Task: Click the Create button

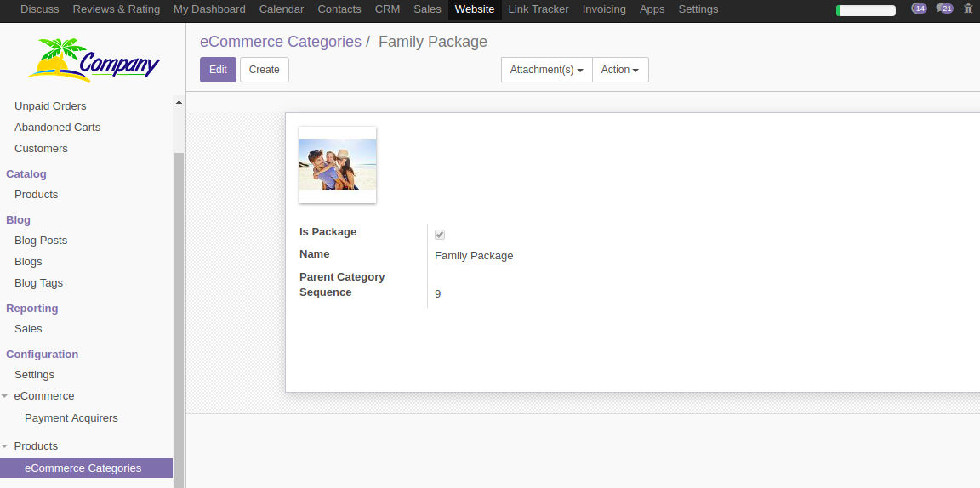Action: tap(265, 70)
